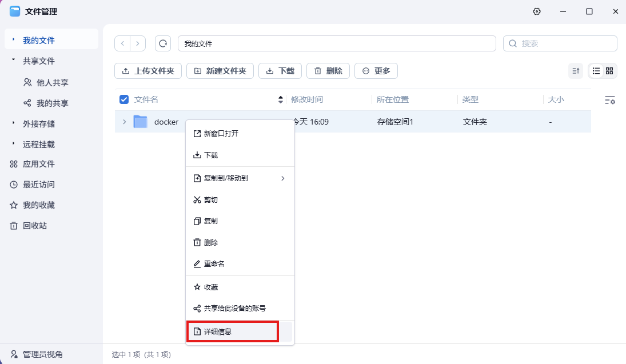Click the 上传文件夹 button

(148, 71)
